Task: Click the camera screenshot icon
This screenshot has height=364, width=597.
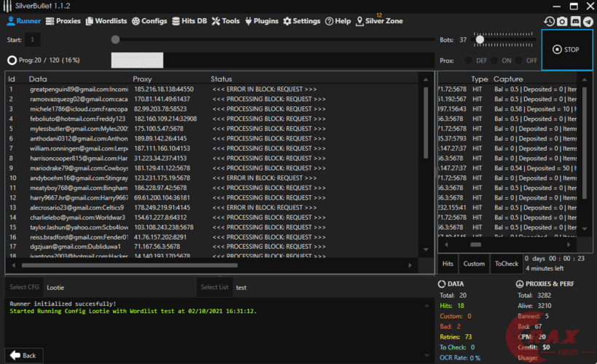Action: tap(562, 22)
